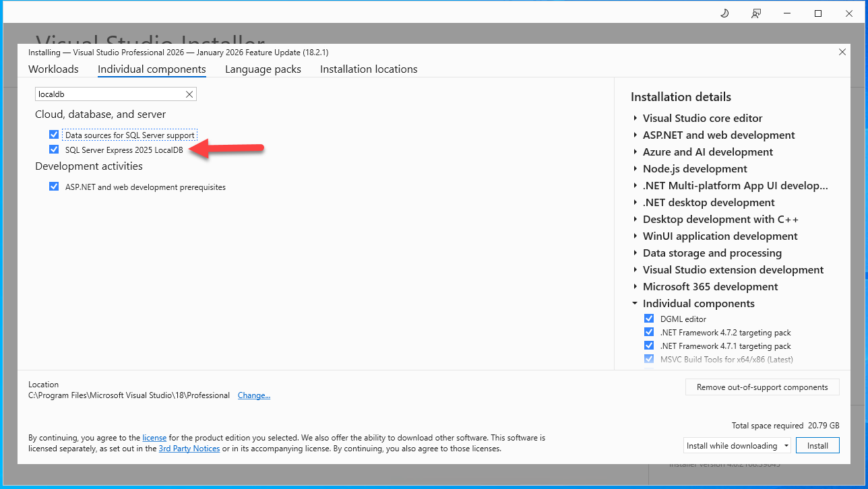Open the 3rd Party Notices link
Viewport: 868px width, 489px height.
click(x=189, y=449)
